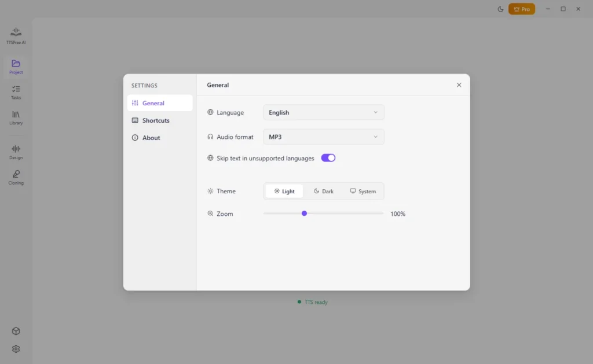Click the Language globe icon
The height and width of the screenshot is (364, 593).
210,112
